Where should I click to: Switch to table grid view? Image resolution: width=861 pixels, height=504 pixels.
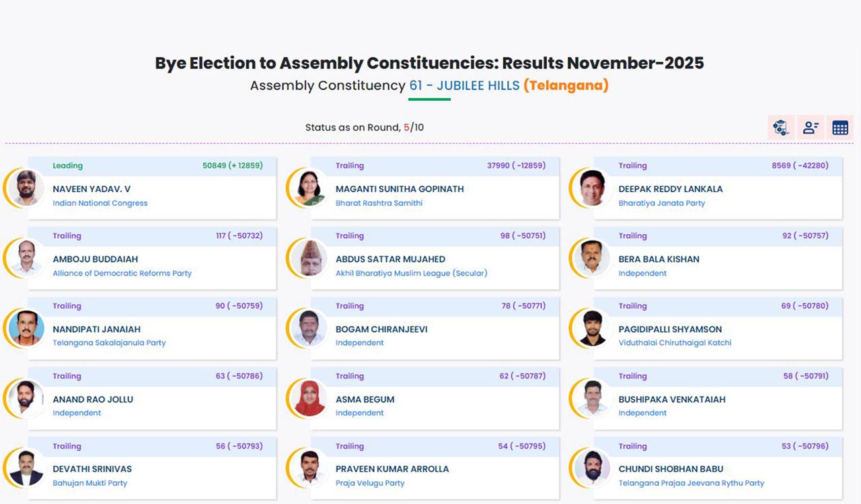pos(840,127)
